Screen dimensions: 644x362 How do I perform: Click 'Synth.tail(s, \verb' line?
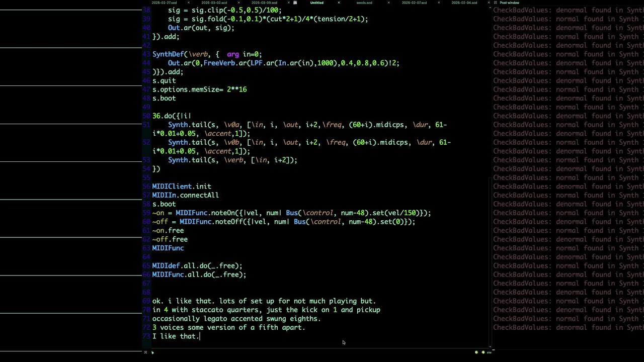point(232,160)
